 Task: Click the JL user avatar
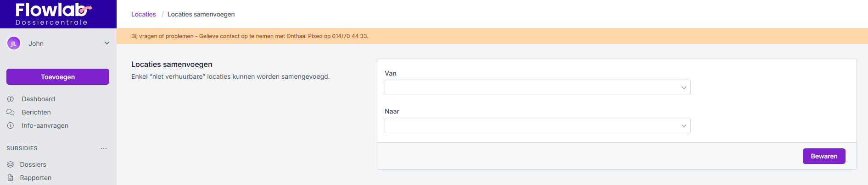coord(14,44)
